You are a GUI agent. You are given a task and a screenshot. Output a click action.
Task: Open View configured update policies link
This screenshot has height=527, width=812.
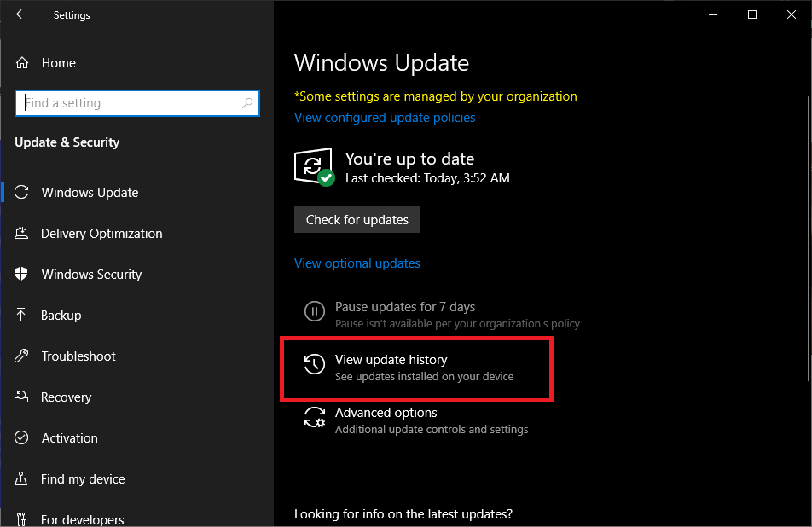(x=385, y=118)
